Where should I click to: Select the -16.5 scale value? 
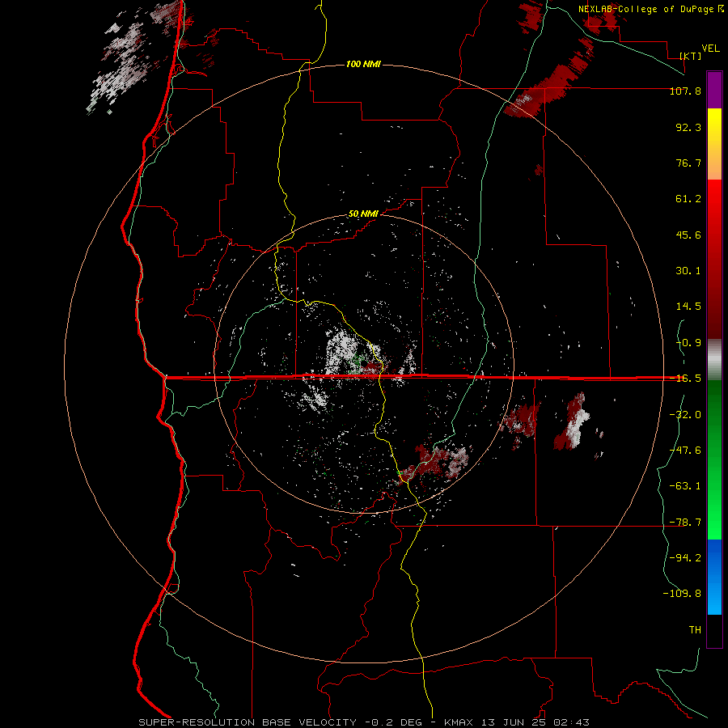coord(685,379)
